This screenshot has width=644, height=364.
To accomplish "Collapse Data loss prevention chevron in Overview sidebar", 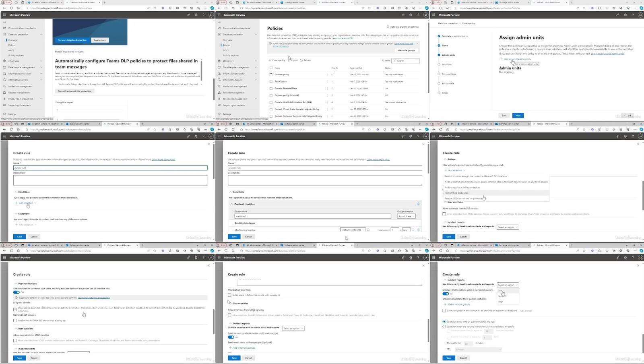I will (41, 35).
